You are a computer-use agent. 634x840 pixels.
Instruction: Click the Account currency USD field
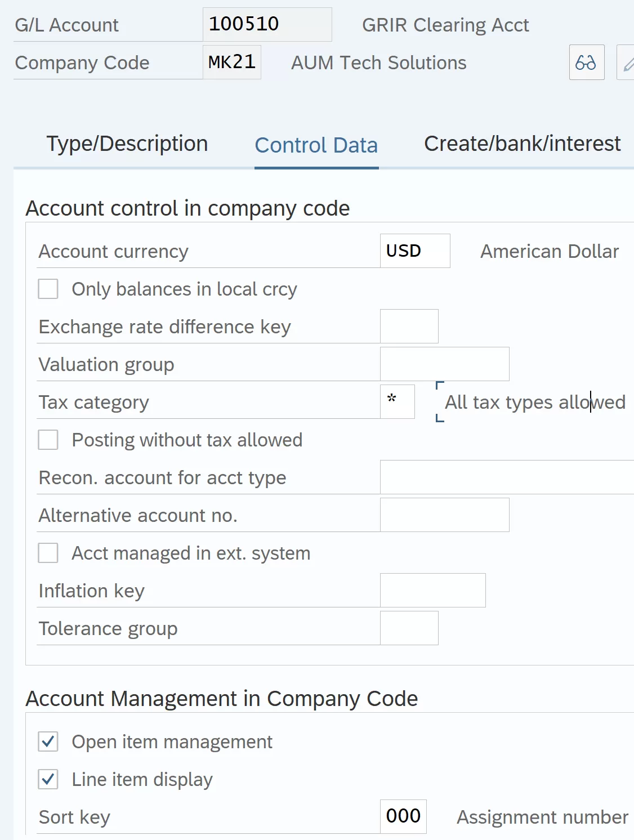415,251
